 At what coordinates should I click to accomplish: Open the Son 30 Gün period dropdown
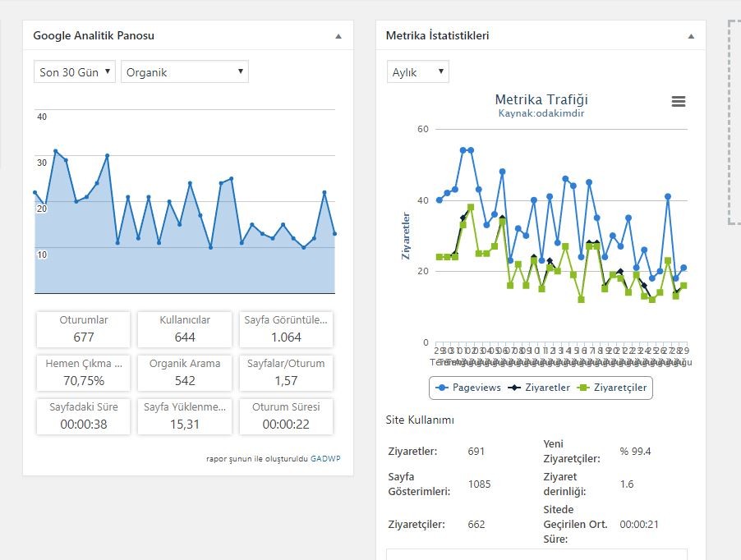[x=75, y=71]
